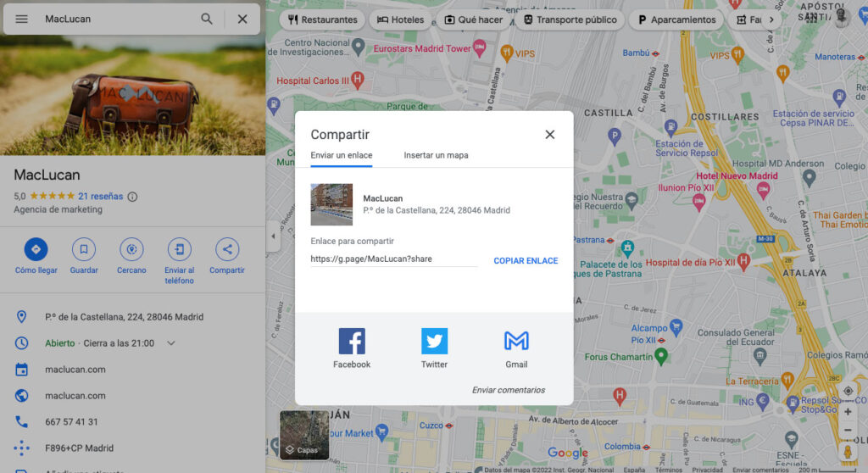Filter by Aparcamientos chip
868x473 pixels.
click(676, 20)
